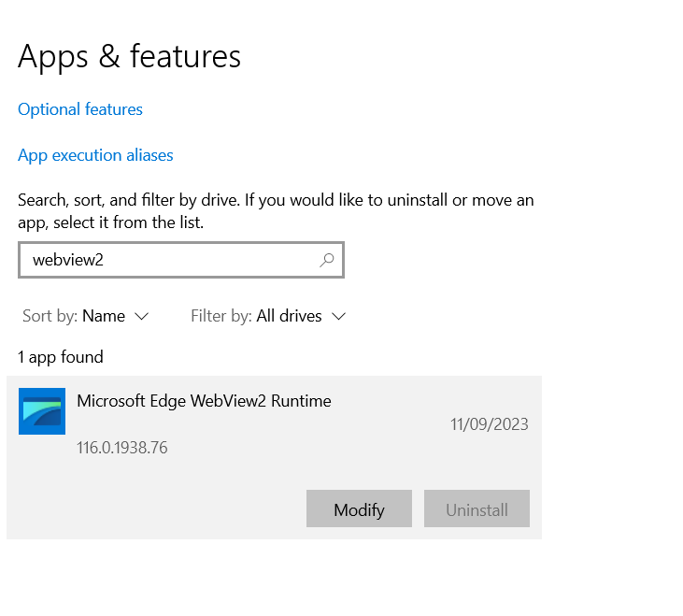
Task: Open the Optional features link
Action: coord(80,109)
